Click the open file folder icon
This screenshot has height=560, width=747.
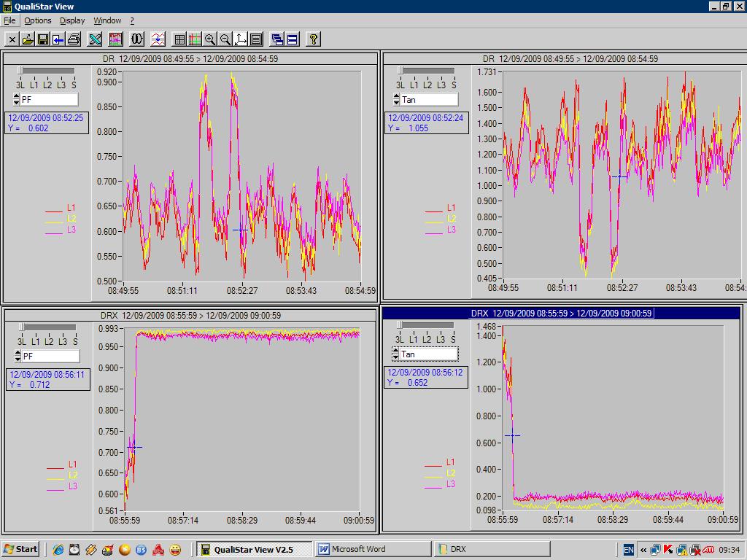tap(28, 39)
